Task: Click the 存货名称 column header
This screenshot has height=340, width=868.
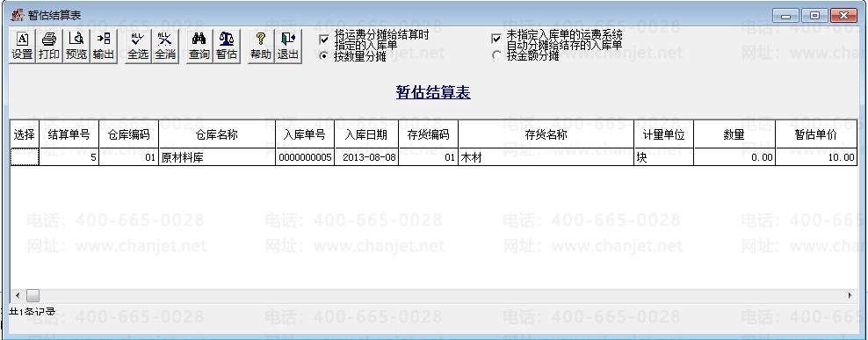Action: 546,134
